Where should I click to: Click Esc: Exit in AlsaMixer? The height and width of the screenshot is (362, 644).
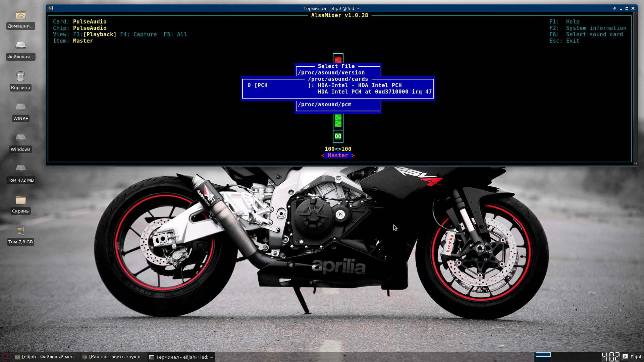click(x=564, y=41)
